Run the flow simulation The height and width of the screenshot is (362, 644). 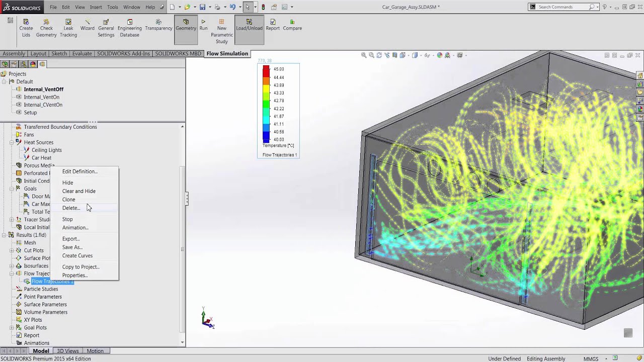coord(203,25)
